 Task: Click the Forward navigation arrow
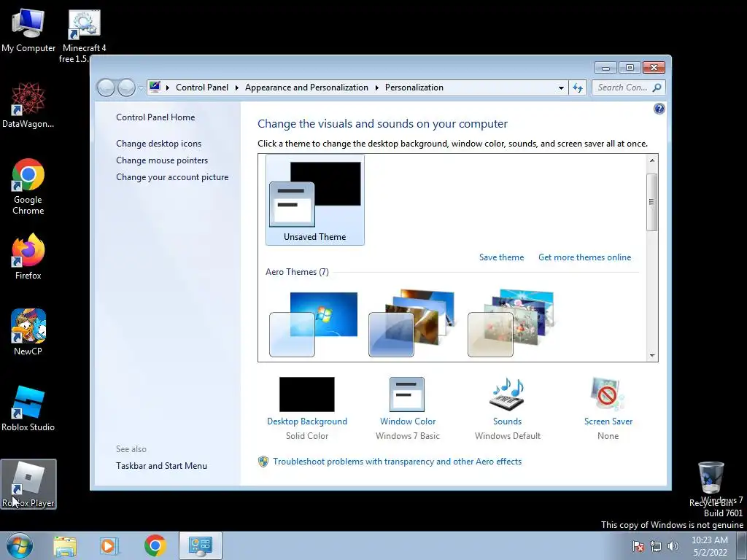coord(126,87)
